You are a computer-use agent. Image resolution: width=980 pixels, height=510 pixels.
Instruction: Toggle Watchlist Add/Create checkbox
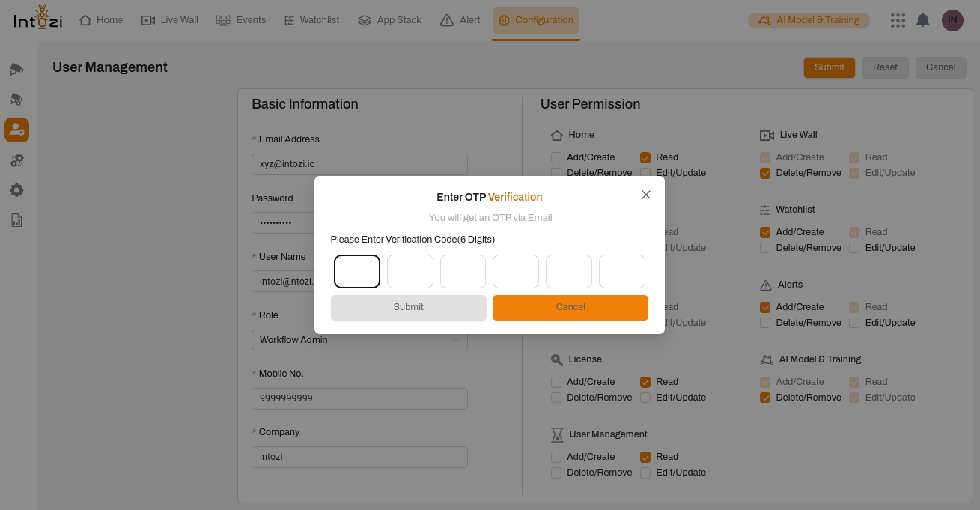(765, 232)
